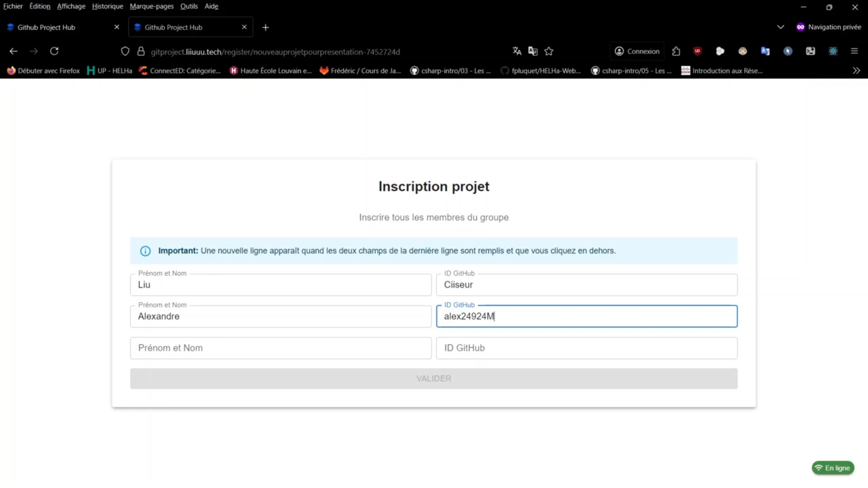Open the UP - HELHa bookmark

109,70
